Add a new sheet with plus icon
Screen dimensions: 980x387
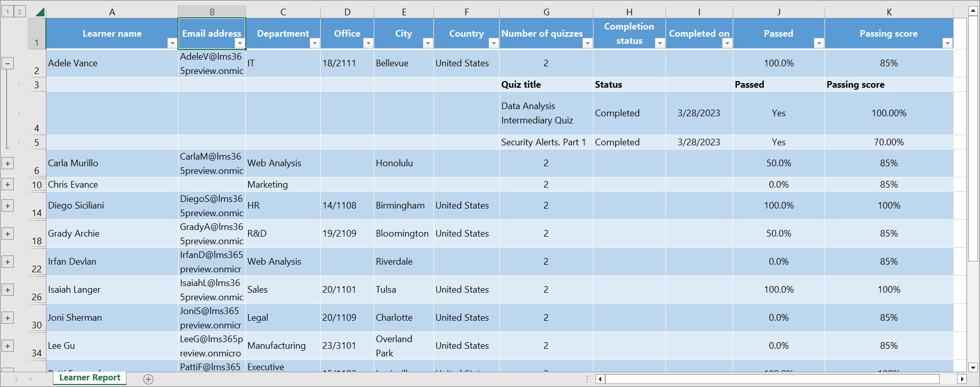coord(148,379)
